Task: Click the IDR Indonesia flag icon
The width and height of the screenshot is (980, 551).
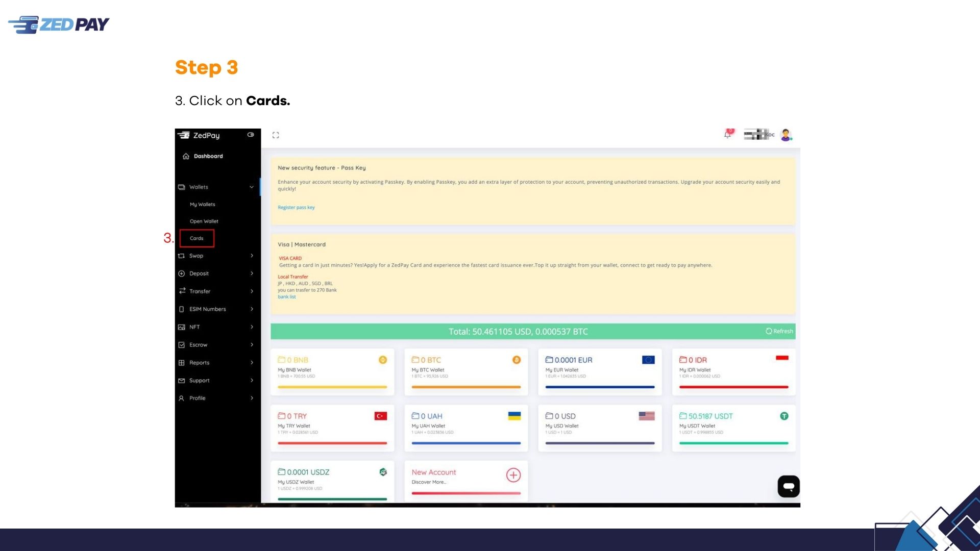Action: [782, 358]
